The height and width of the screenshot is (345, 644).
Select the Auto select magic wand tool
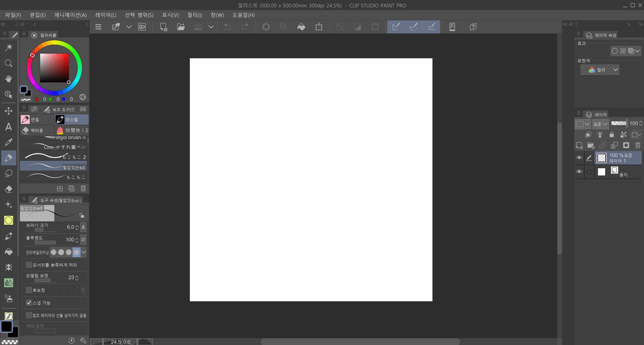(x=8, y=48)
